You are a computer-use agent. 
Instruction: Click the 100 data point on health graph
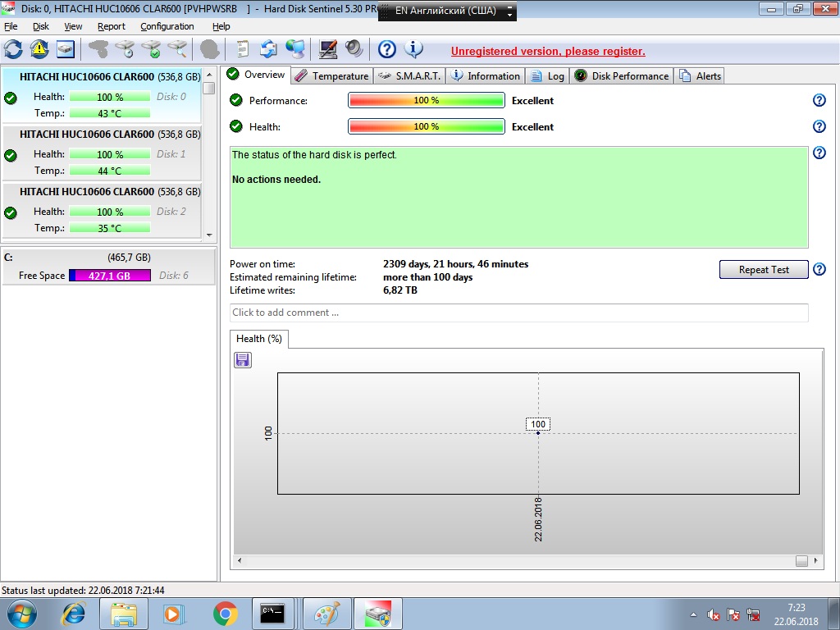[538, 433]
